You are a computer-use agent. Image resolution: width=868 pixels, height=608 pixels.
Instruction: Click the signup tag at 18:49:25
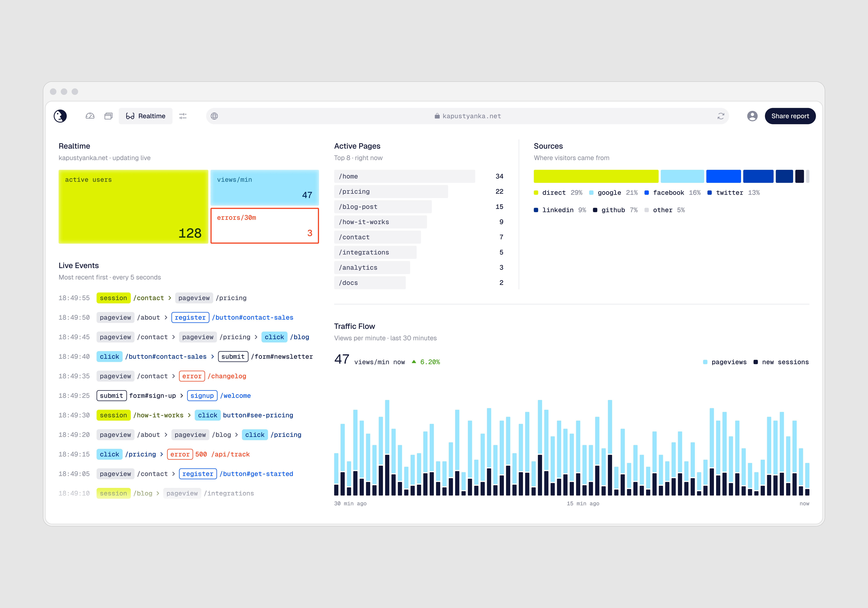click(x=202, y=396)
